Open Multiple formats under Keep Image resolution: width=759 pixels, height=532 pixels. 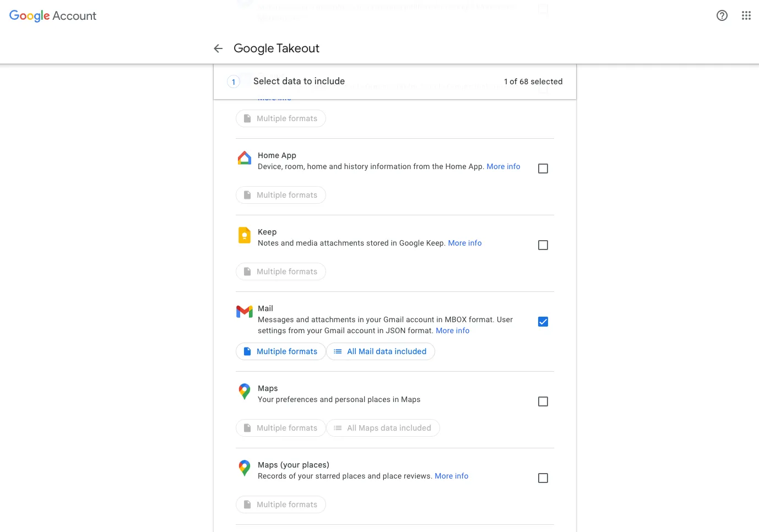[x=281, y=272]
